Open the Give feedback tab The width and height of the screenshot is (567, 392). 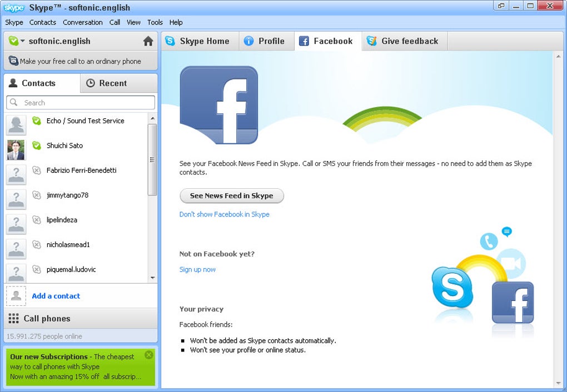tap(405, 41)
